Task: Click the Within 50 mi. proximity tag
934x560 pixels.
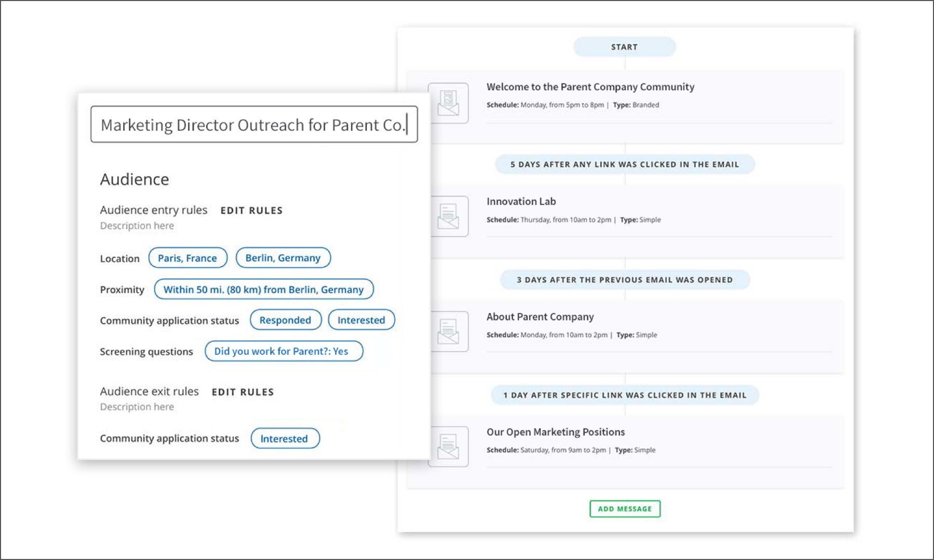Action: point(264,289)
